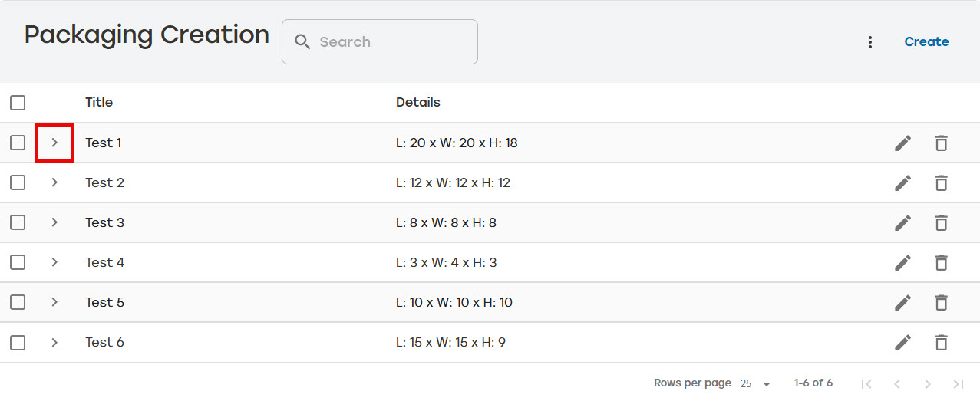Expand the Test 1 row details
This screenshot has height=411, width=980.
tap(54, 143)
